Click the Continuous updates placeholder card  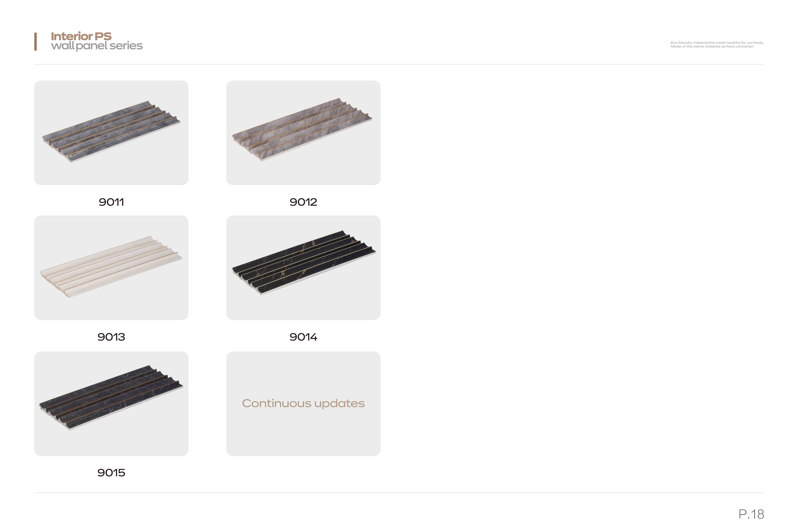303,404
